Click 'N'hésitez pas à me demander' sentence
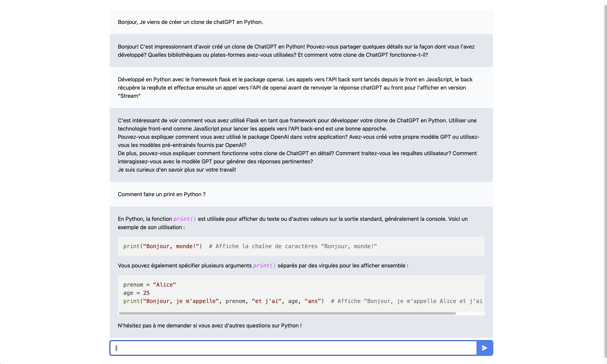This screenshot has height=364, width=607. pyautogui.click(x=210, y=326)
